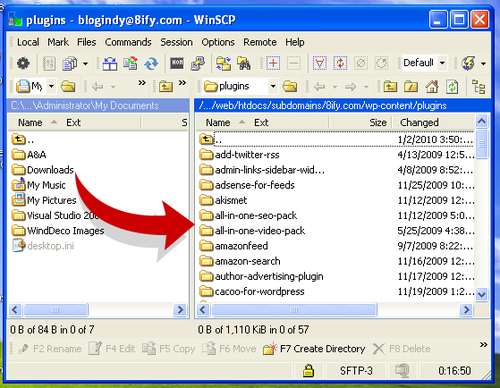Select the add-twitter-rss folder

point(239,154)
